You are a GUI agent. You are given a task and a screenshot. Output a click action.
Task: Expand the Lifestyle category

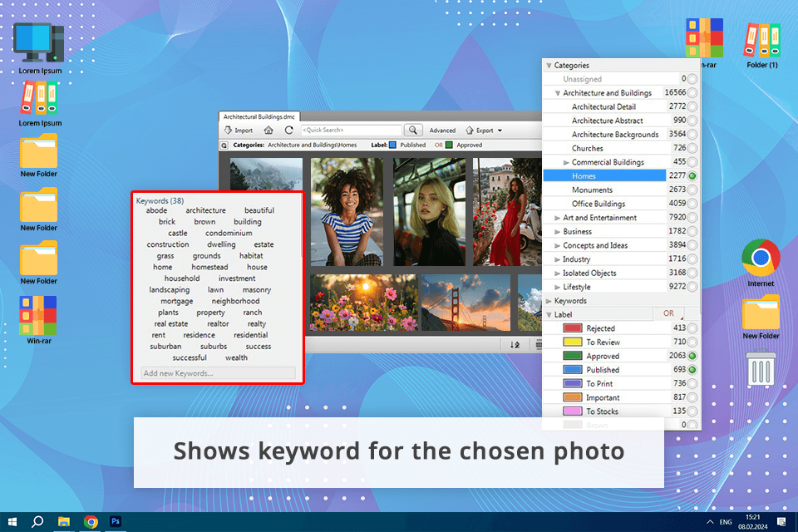[x=557, y=287]
